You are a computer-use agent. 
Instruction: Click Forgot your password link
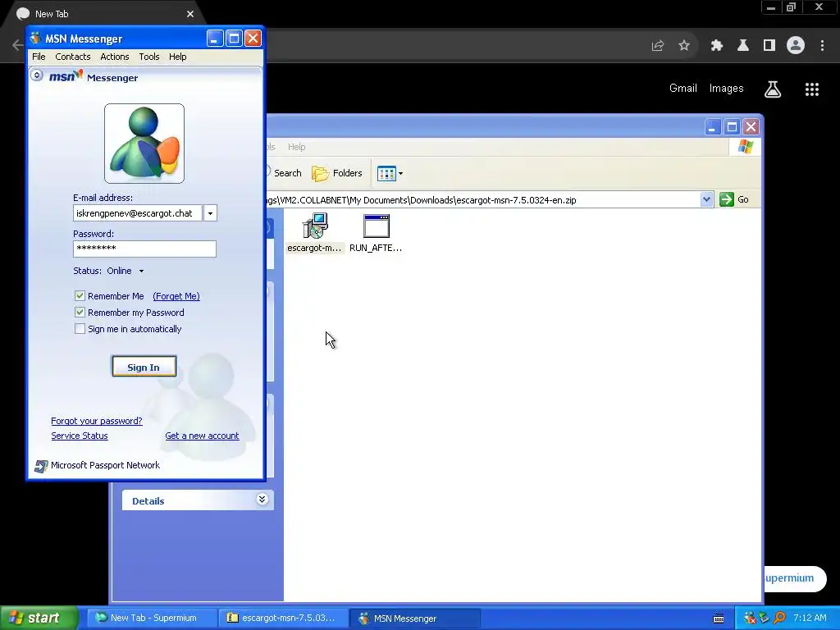pyautogui.click(x=97, y=421)
